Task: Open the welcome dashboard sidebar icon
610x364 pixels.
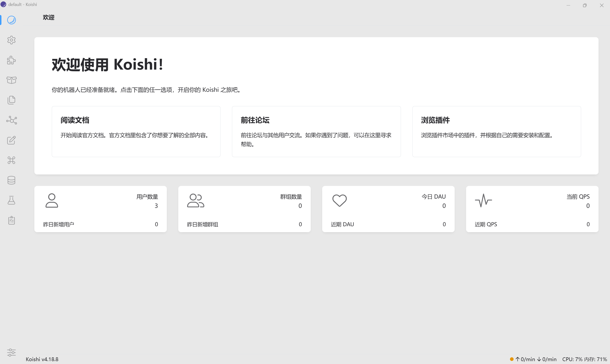Action: pos(11,20)
